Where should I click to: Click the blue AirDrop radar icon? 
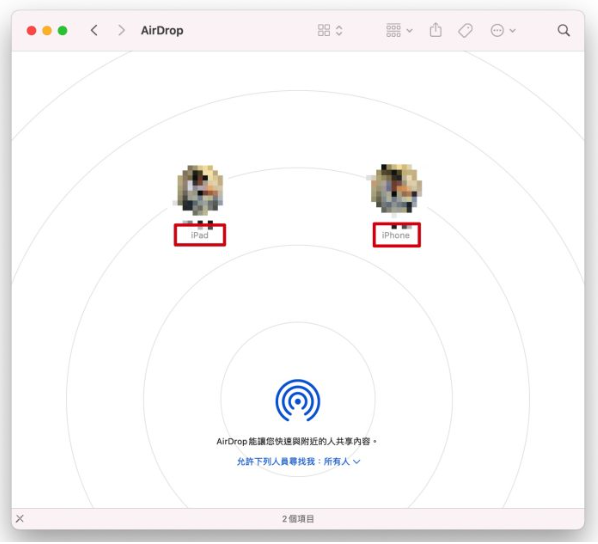pyautogui.click(x=298, y=401)
